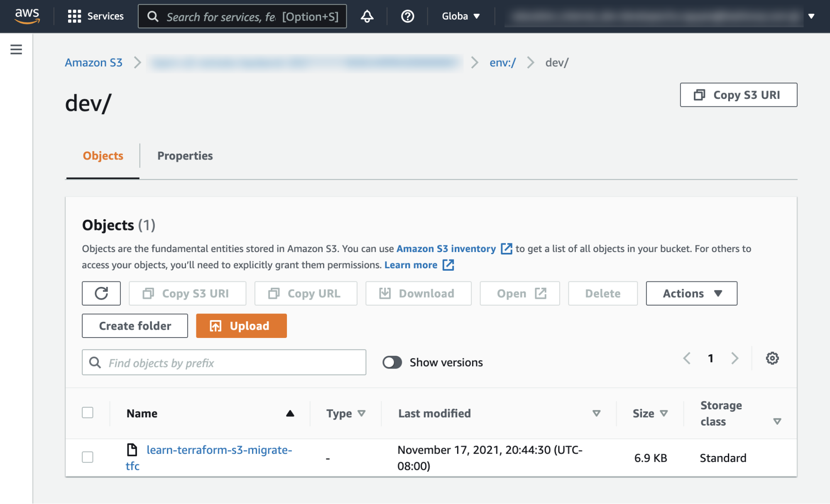Click the search magnifier in top bar
The height and width of the screenshot is (504, 830).
point(153,16)
